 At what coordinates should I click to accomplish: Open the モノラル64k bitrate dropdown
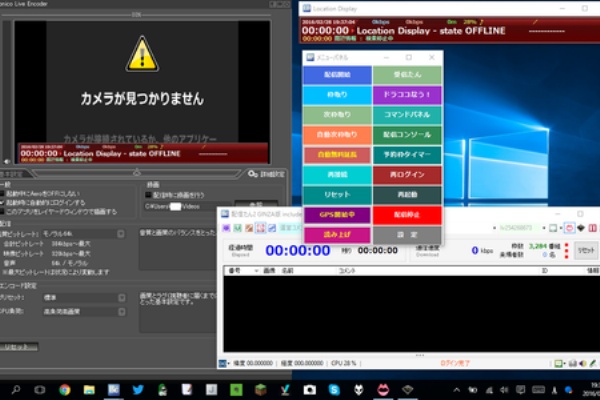pyautogui.click(x=83, y=233)
